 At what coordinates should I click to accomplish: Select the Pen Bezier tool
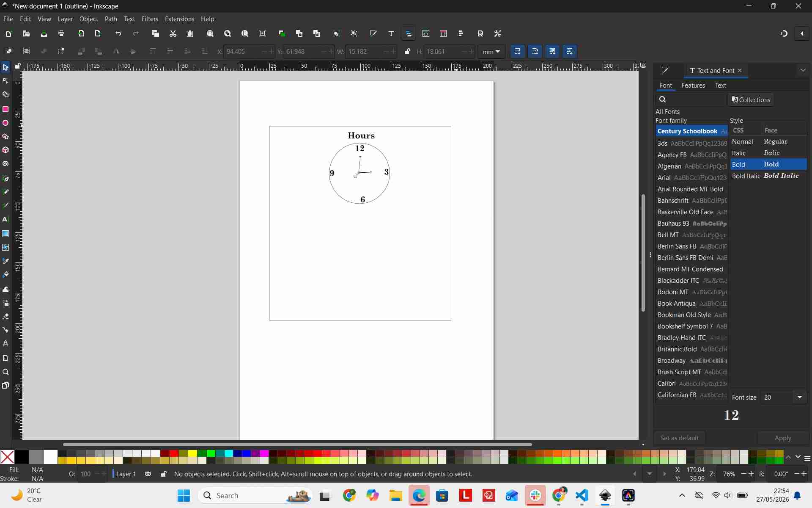[5, 178]
